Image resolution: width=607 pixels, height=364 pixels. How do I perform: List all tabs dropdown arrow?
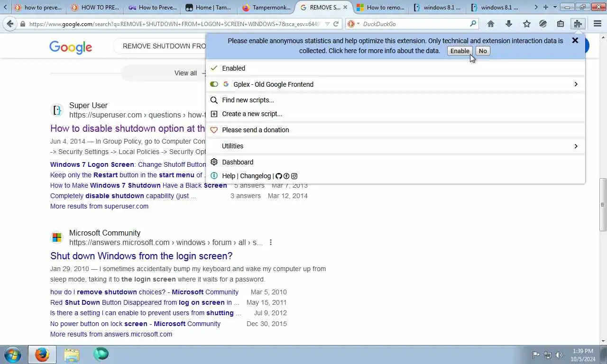click(x=555, y=7)
